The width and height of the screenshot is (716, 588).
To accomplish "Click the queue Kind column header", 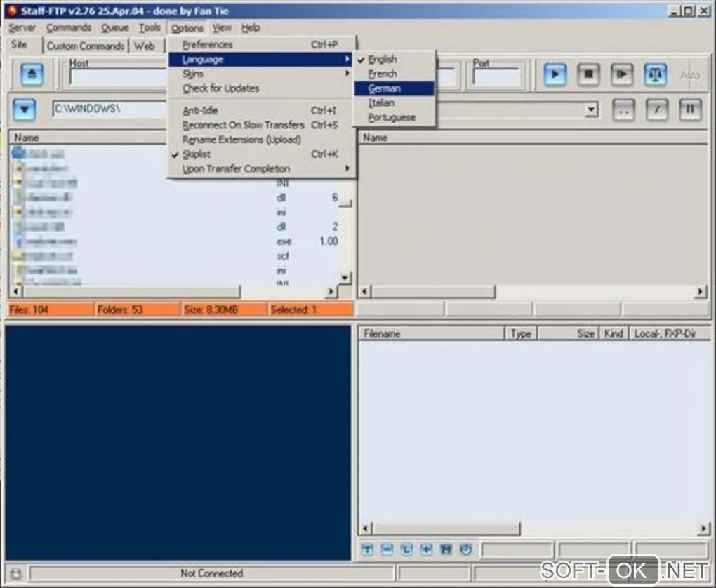I will pos(614,334).
